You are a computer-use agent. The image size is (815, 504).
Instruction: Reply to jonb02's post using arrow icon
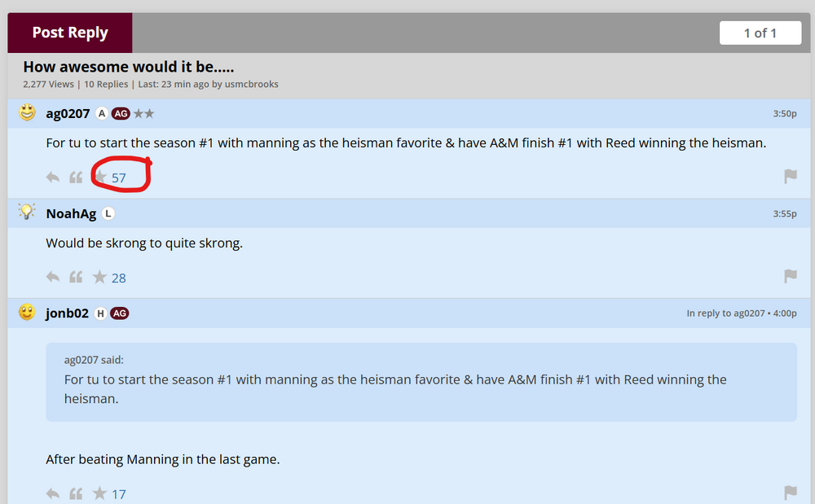[x=53, y=493]
